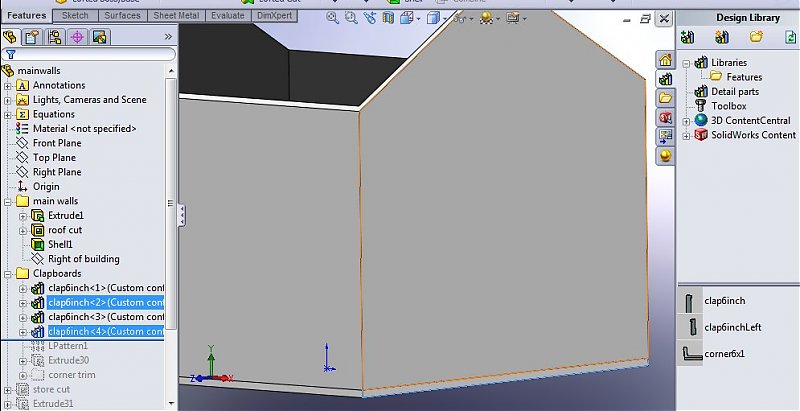
Task: Open the Search task pane tab
Action: pos(665,117)
